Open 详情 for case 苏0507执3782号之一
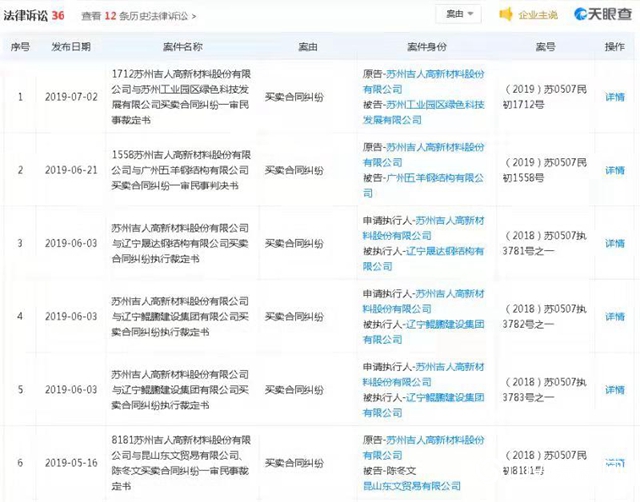This screenshot has height=502, width=640. pyautogui.click(x=615, y=316)
